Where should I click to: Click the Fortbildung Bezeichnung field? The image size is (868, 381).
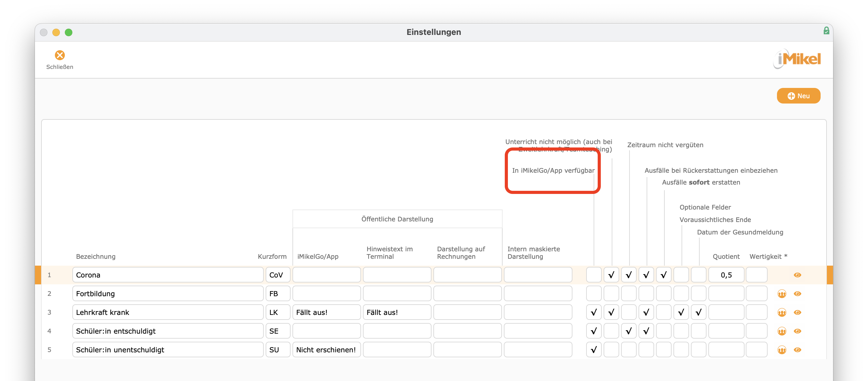(x=167, y=294)
